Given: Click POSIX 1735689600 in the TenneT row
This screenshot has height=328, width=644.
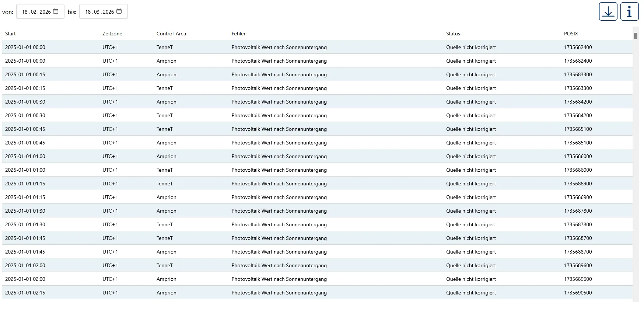Looking at the screenshot, I should click(578, 265).
